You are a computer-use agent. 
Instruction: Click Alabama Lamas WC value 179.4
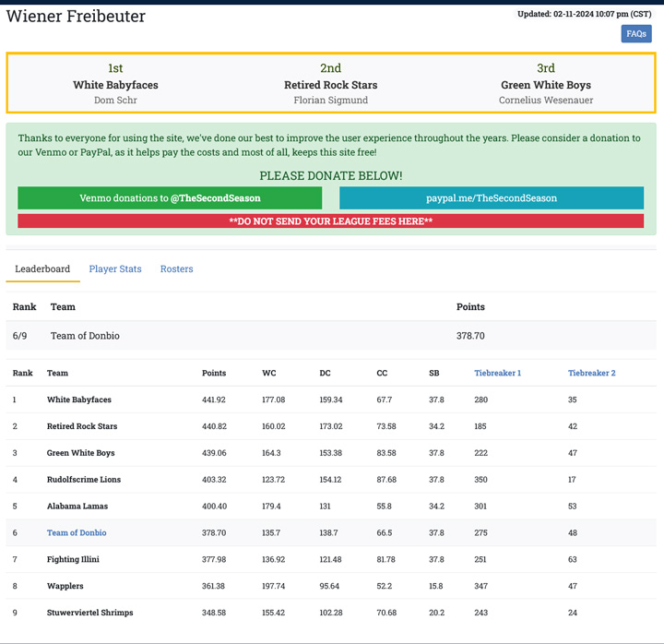pos(271,507)
